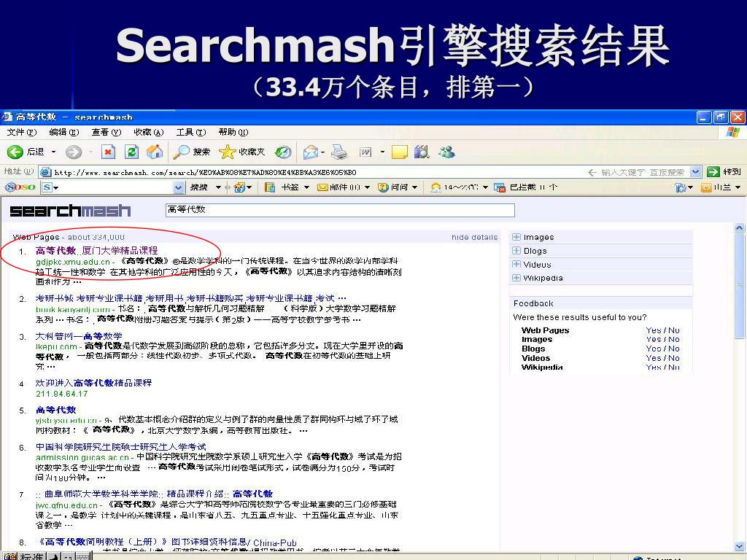Image resolution: width=747 pixels, height=560 pixels.
Task: Click the searchmash query input field
Action: click(x=340, y=209)
